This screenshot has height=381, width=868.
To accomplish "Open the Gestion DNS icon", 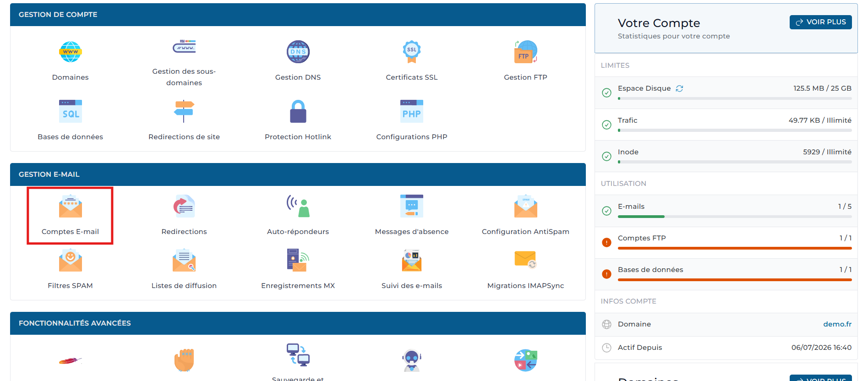I will [x=298, y=52].
